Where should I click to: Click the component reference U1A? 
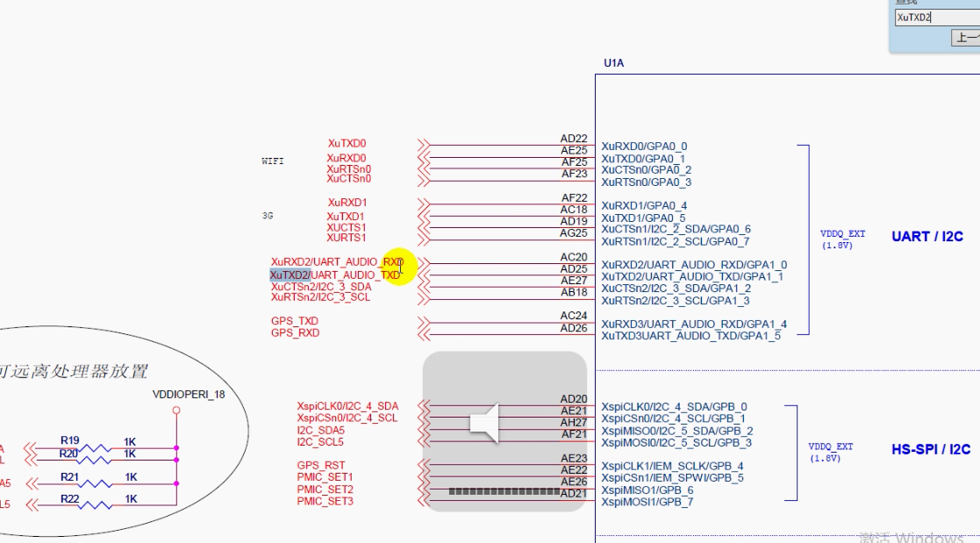click(612, 62)
